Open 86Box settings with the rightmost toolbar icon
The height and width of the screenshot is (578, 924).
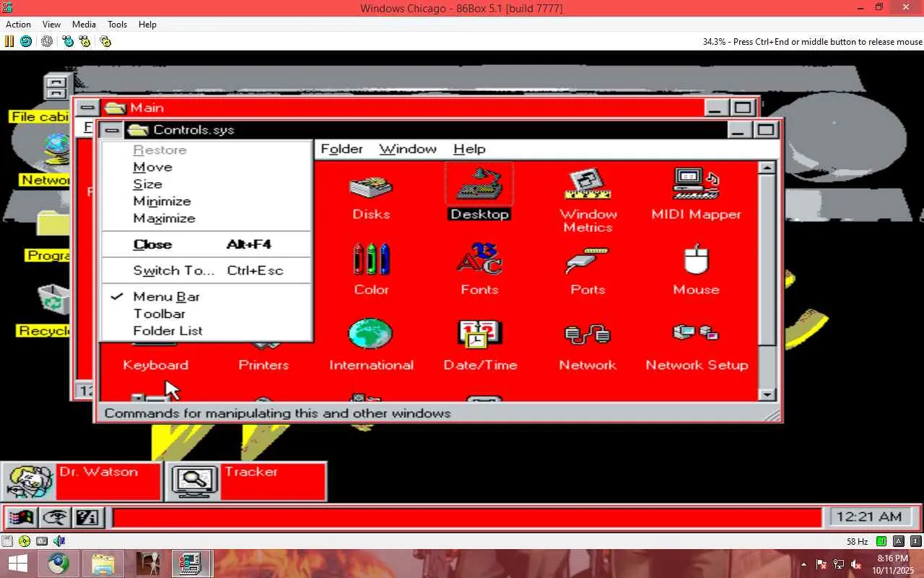click(x=105, y=41)
